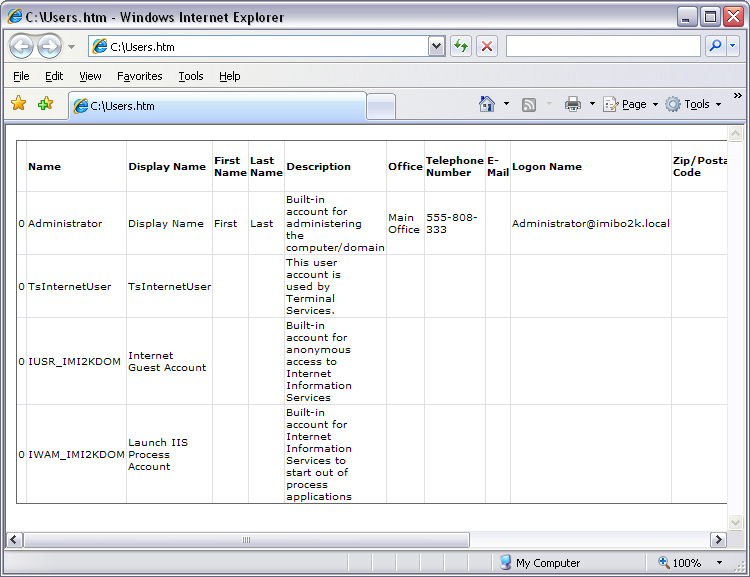The image size is (750, 577).
Task: Click the magnifier Search button
Action: point(716,46)
